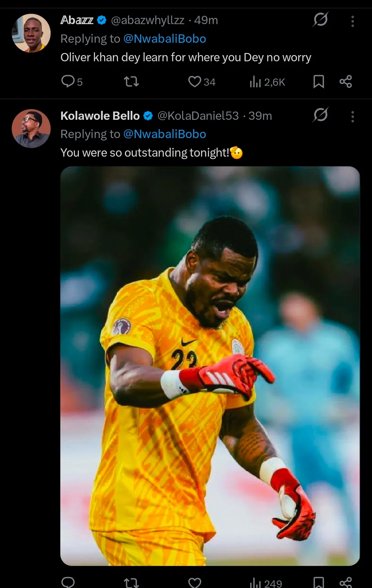Tap Grok icon on Abazz's tweet
Image resolution: width=372 pixels, height=588 pixels.
(320, 20)
